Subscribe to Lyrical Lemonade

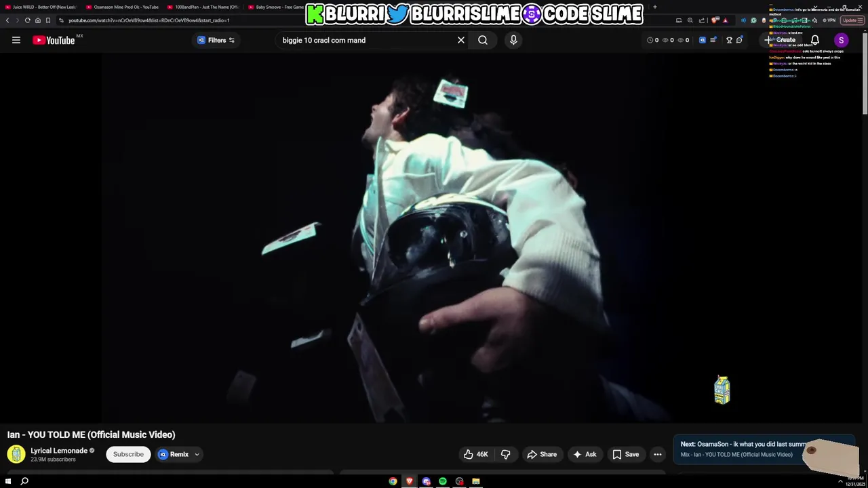(x=128, y=454)
